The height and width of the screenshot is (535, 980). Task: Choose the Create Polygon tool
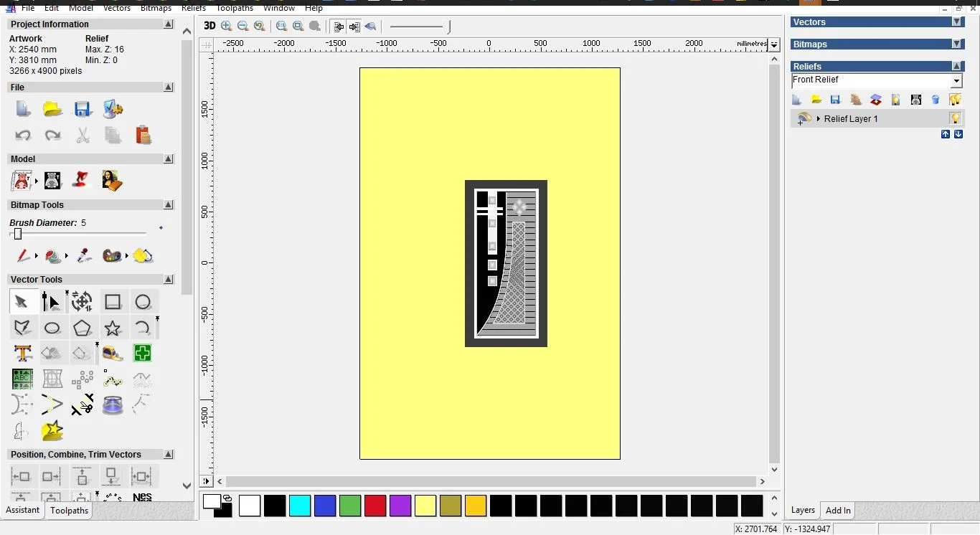click(83, 328)
